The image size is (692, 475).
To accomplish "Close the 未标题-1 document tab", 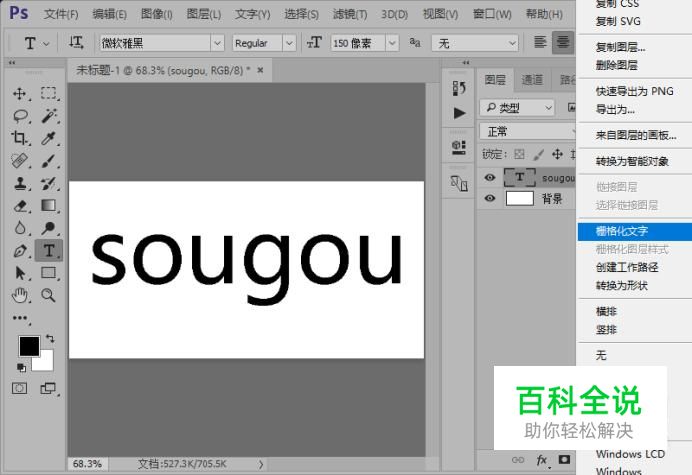I will pyautogui.click(x=260, y=70).
